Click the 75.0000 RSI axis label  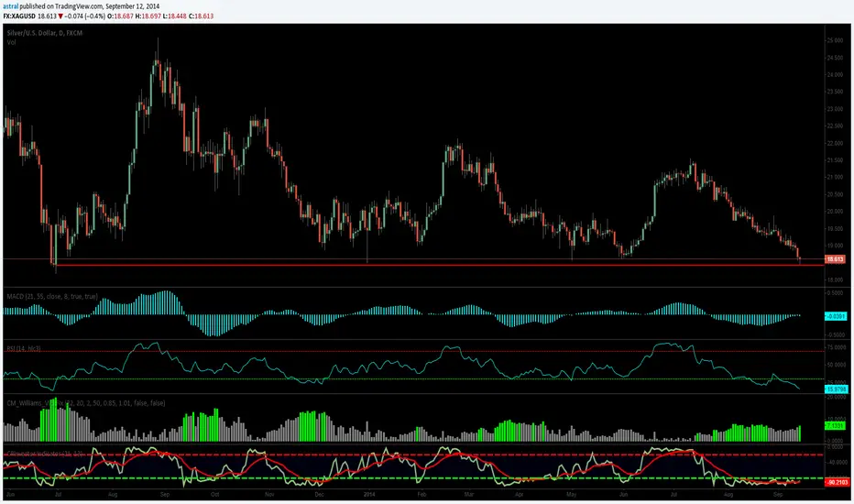[836, 347]
